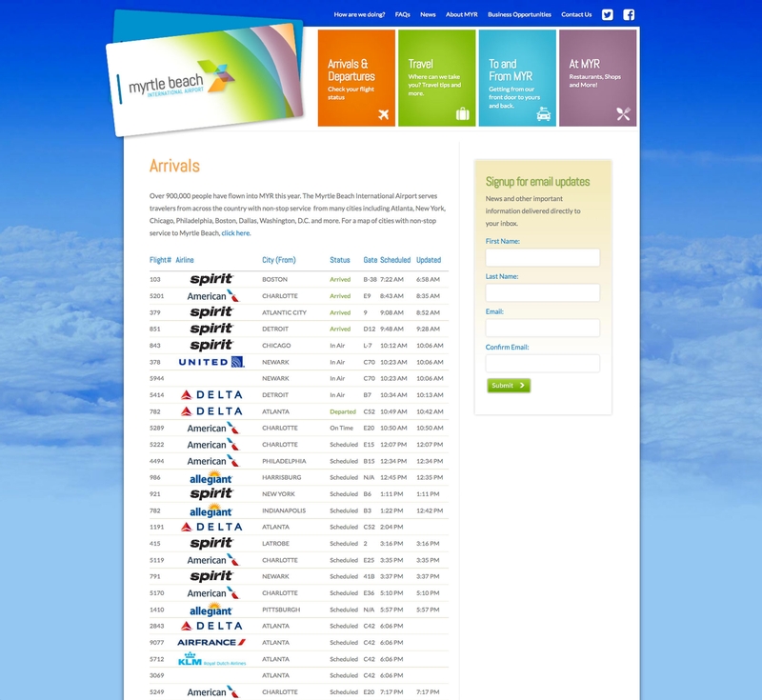
Task: Click the Scheduled column header
Action: (395, 260)
